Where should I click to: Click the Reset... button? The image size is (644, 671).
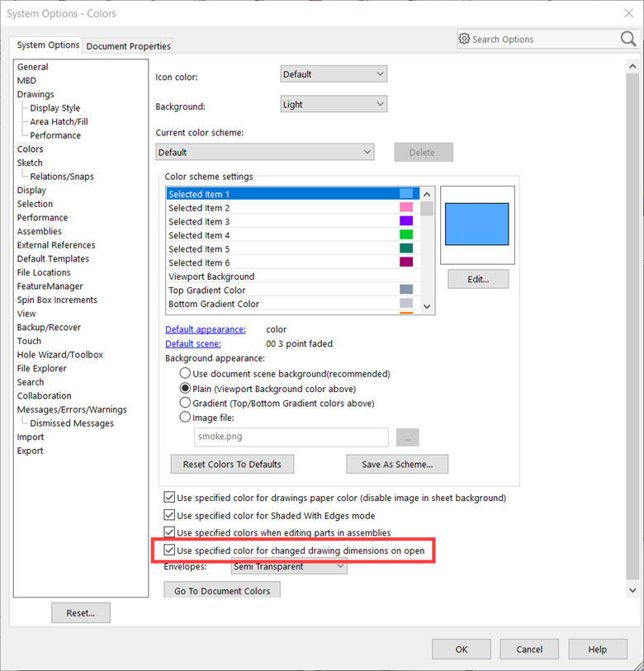(x=81, y=612)
